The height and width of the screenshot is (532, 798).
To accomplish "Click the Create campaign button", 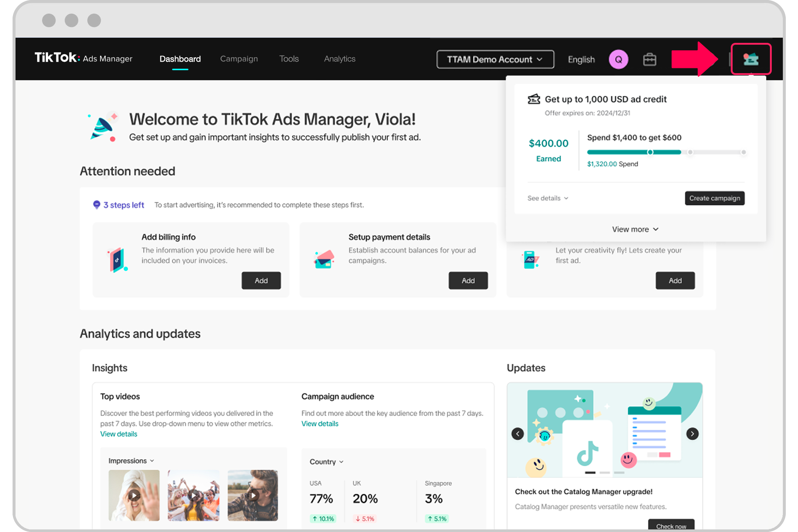I will pos(715,198).
